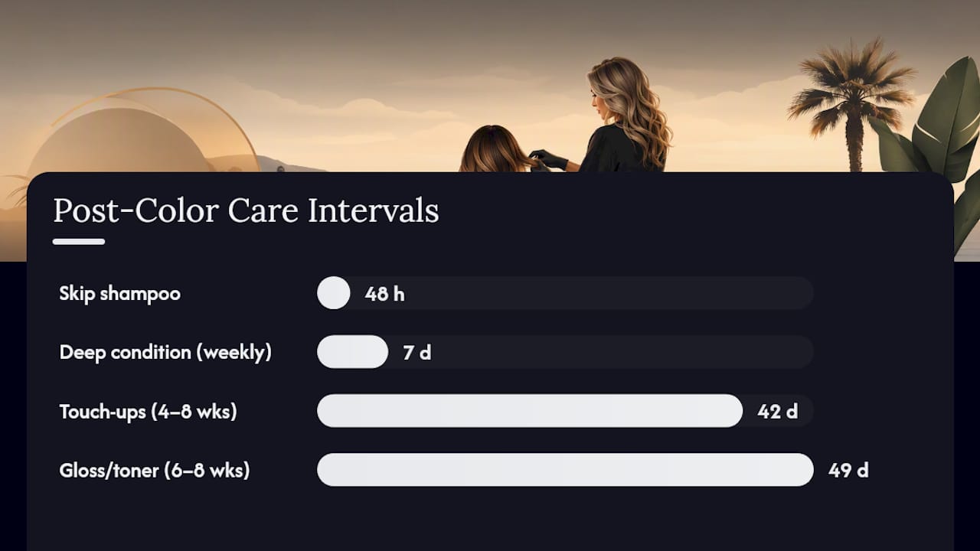Click the Post-Color Care Intervals heading
980x551 pixels.
(246, 211)
